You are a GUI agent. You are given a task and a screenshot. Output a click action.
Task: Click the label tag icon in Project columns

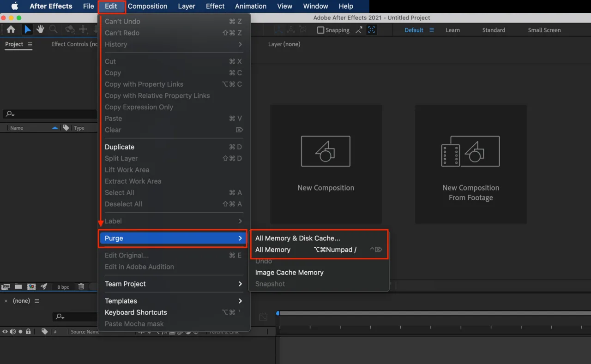pyautogui.click(x=66, y=128)
